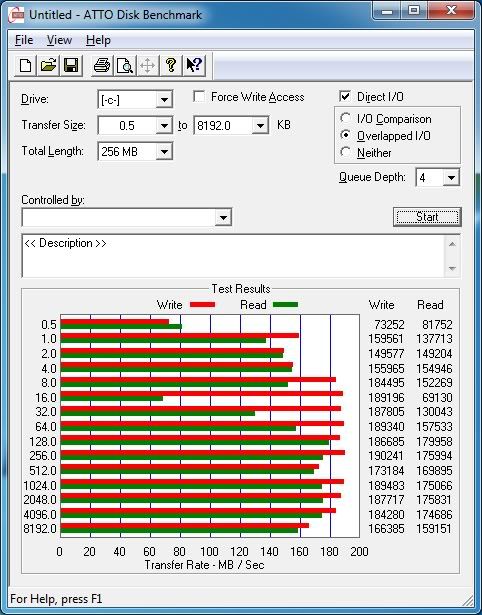Click inside the Description text box
The height and width of the screenshot is (615, 482).
[233, 256]
